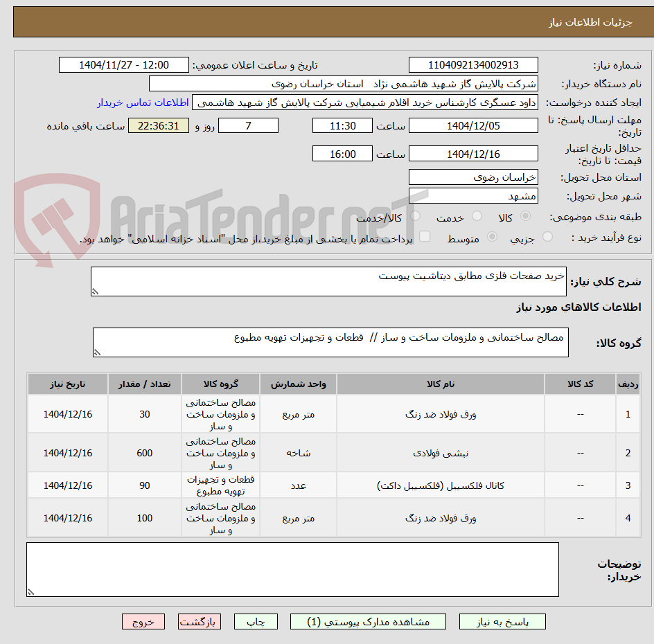Click the توضیحات خریدار text area
The height and width of the screenshot is (644, 654).
(292, 569)
